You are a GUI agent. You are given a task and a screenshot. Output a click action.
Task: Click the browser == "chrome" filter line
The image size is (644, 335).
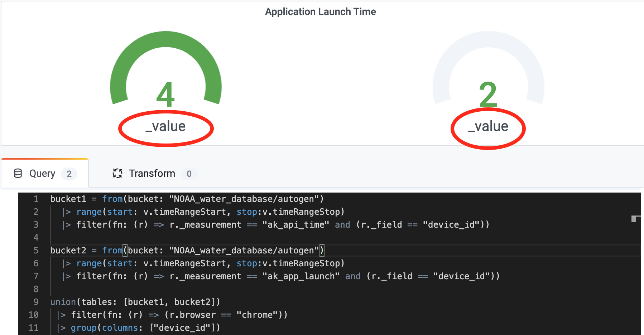click(x=172, y=315)
